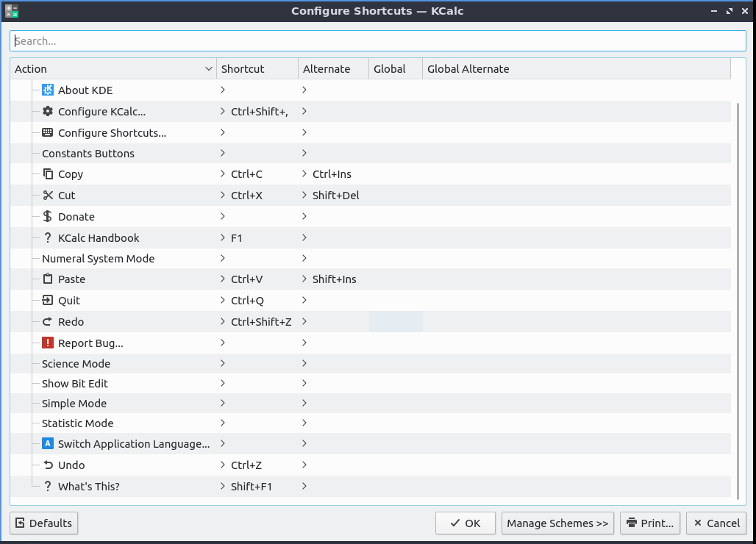
Task: Click the Paste clipboard icon
Action: [x=48, y=279]
